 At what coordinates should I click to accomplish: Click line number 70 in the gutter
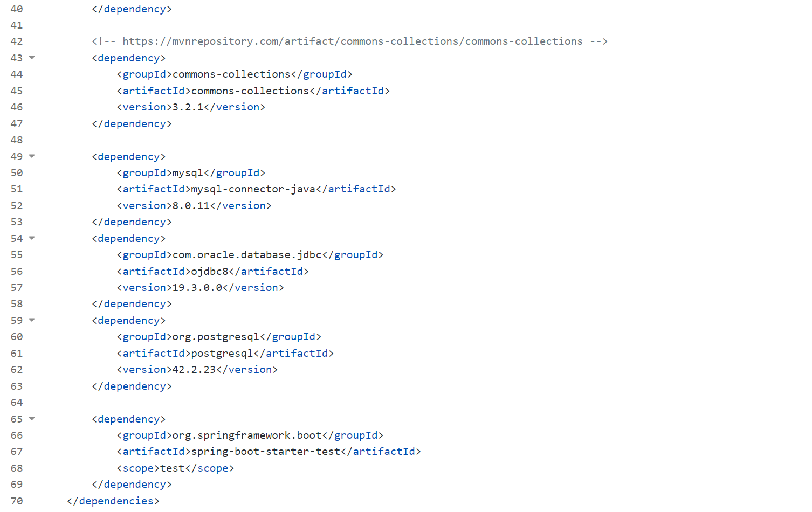pyautogui.click(x=17, y=501)
